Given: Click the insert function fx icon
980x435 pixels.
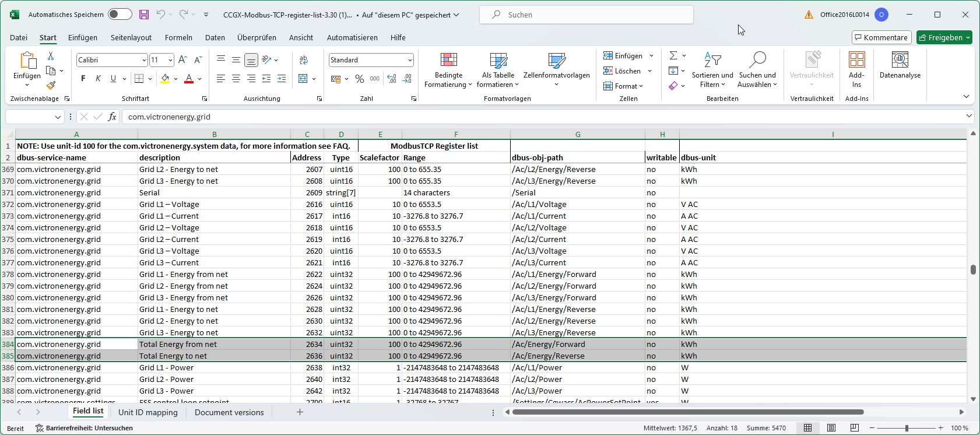Looking at the screenshot, I should 112,117.
